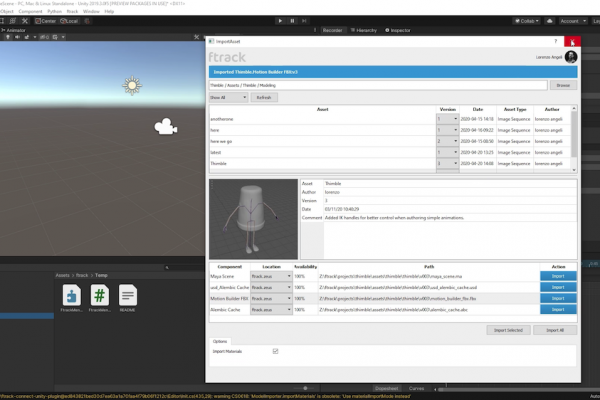Toggle scene view grid icon
Viewport: 600px width, 400px height.
55,37
